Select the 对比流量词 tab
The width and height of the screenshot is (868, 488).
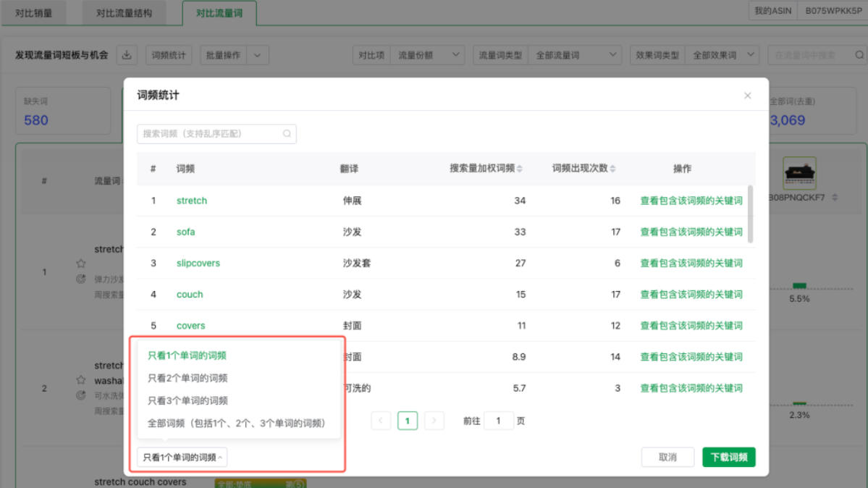click(x=219, y=13)
